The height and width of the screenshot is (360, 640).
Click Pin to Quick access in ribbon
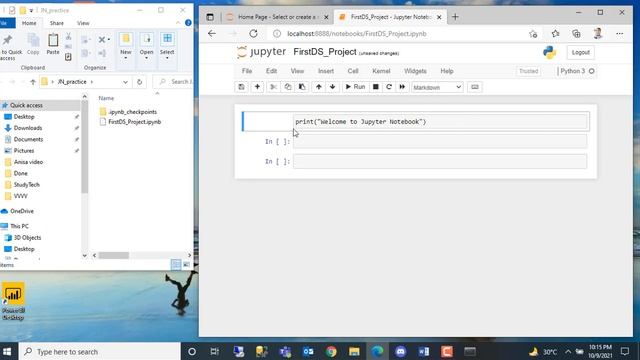click(9, 47)
